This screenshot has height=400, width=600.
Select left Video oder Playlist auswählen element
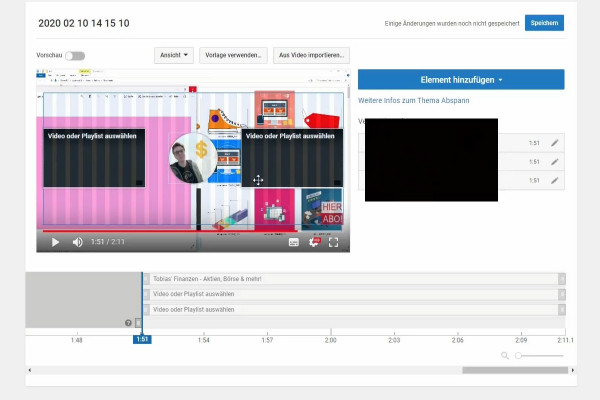tap(94, 158)
